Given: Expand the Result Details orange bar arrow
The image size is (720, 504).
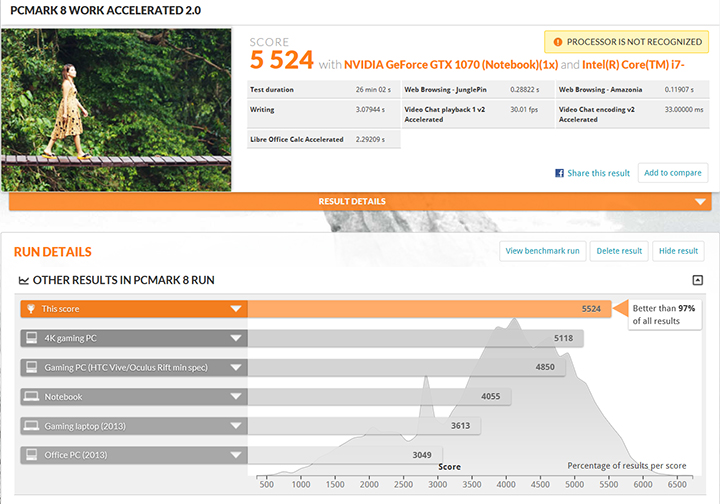Looking at the screenshot, I should coord(700,202).
